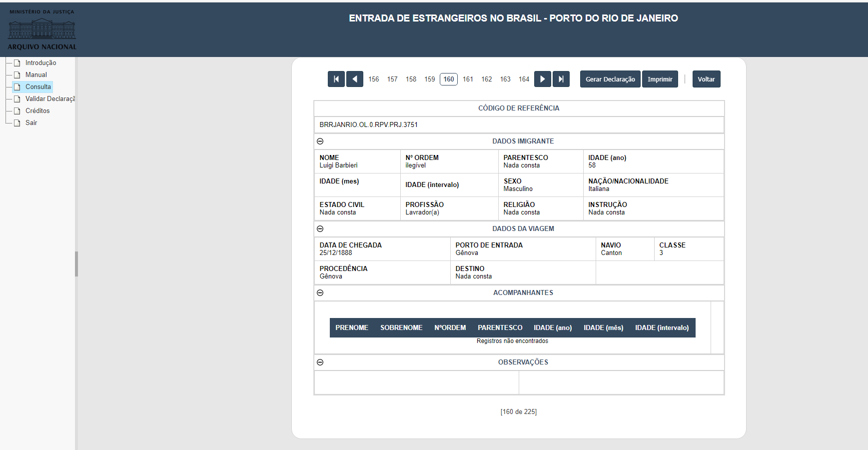Click the profession Lavrador(a)
This screenshot has width=868, height=450.
pos(422,212)
